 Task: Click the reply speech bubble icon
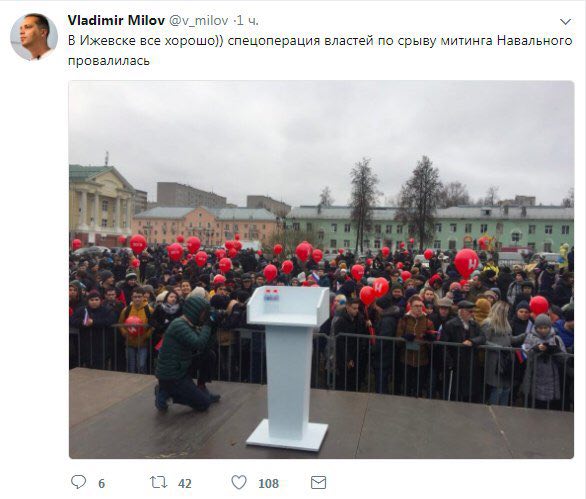tap(78, 482)
